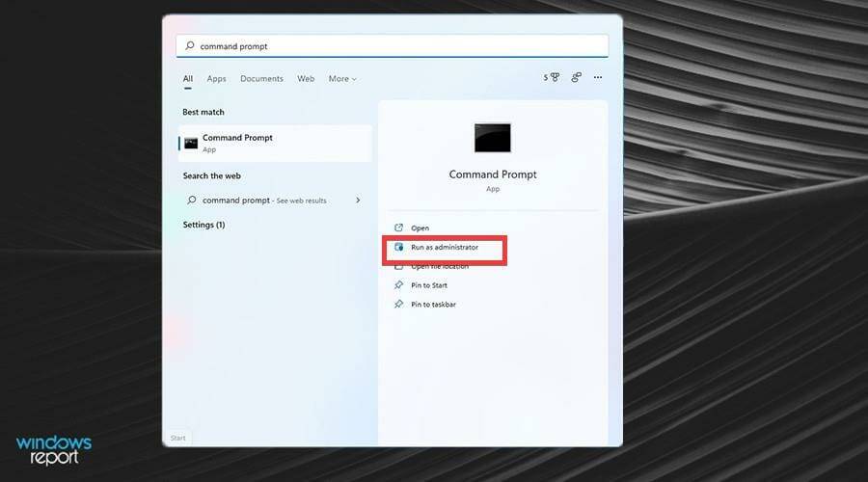Open the three-dots options menu
This screenshot has height=482, width=868.
(598, 77)
